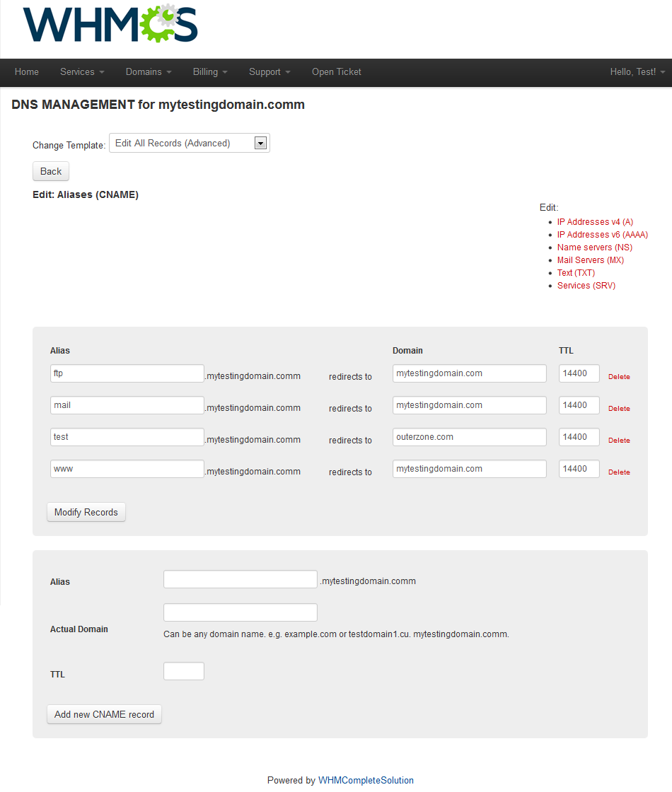Click the Modify Records button
This screenshot has height=792, width=672.
[86, 512]
